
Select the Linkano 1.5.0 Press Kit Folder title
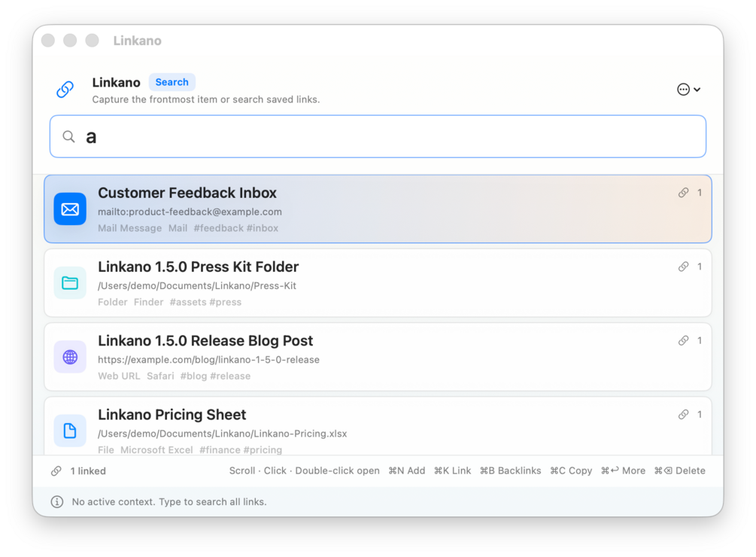point(198,266)
